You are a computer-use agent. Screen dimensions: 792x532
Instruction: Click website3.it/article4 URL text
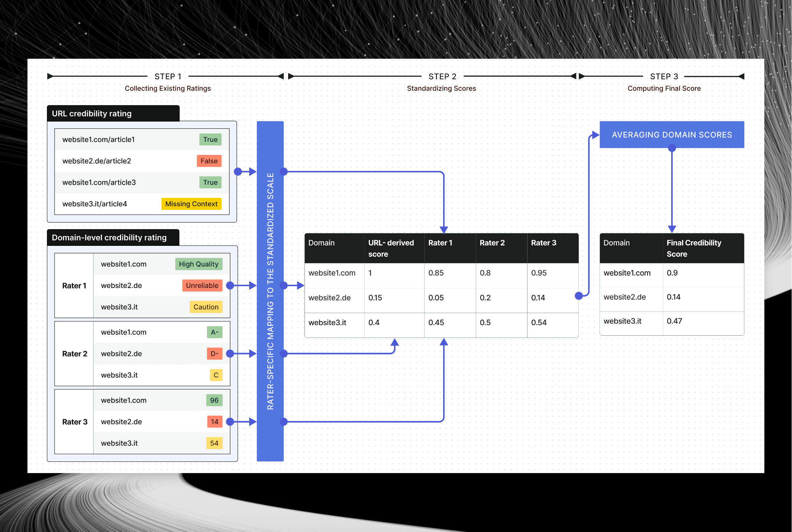(95, 204)
